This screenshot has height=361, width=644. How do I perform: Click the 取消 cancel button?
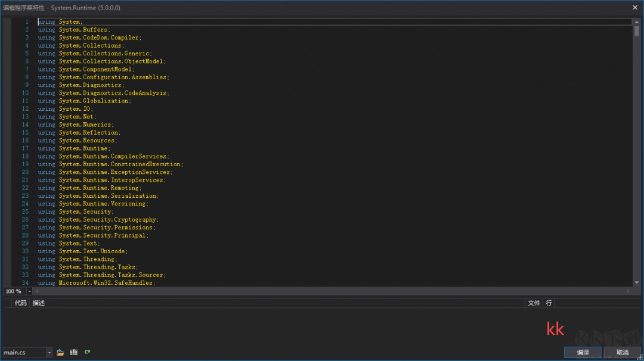pos(623,352)
